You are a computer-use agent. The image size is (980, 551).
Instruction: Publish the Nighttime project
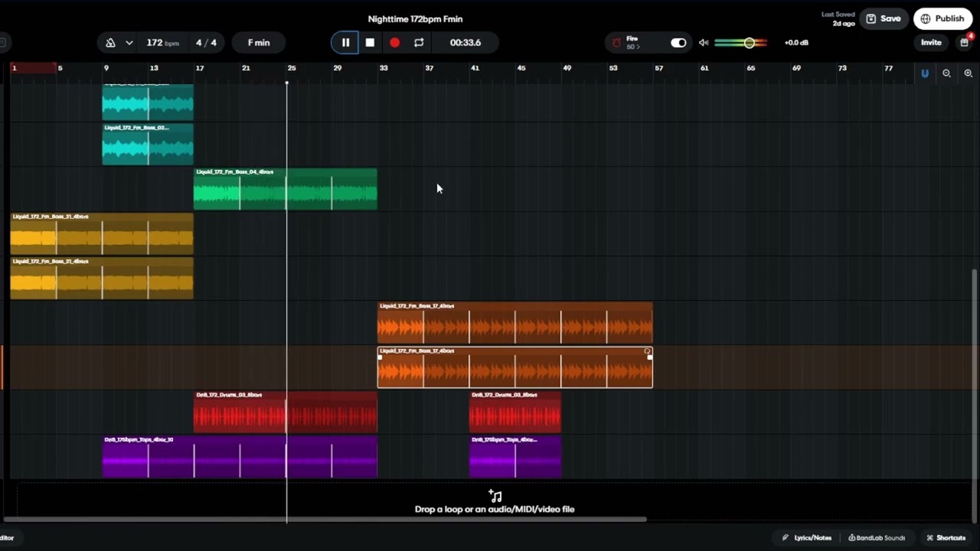click(x=942, y=19)
